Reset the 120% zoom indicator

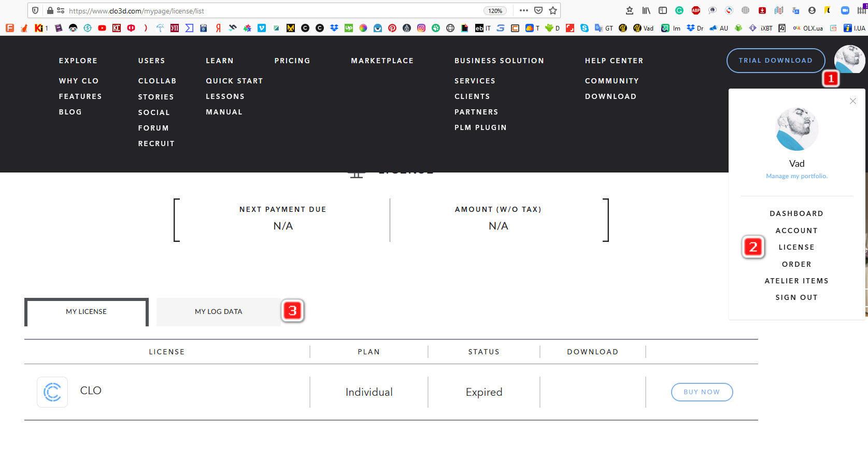(x=495, y=10)
